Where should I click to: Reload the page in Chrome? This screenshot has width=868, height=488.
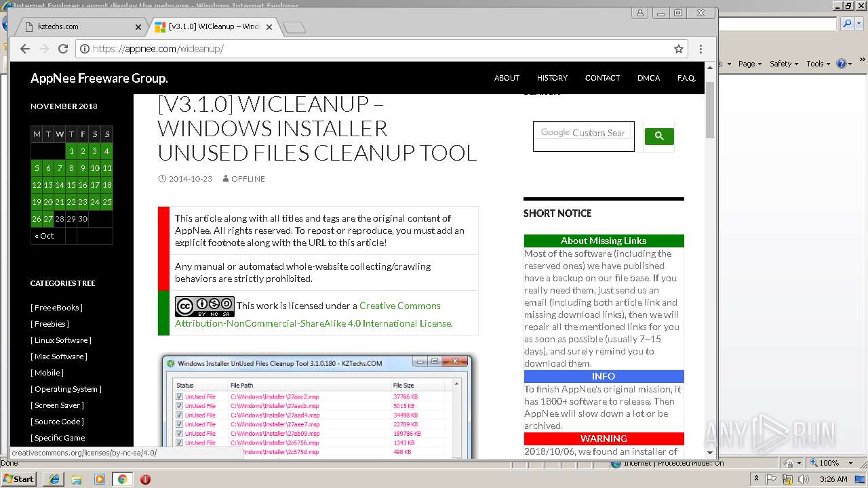63,49
